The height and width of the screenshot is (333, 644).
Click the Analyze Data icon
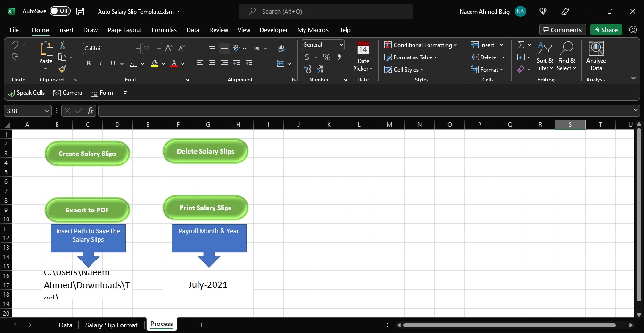(x=596, y=49)
